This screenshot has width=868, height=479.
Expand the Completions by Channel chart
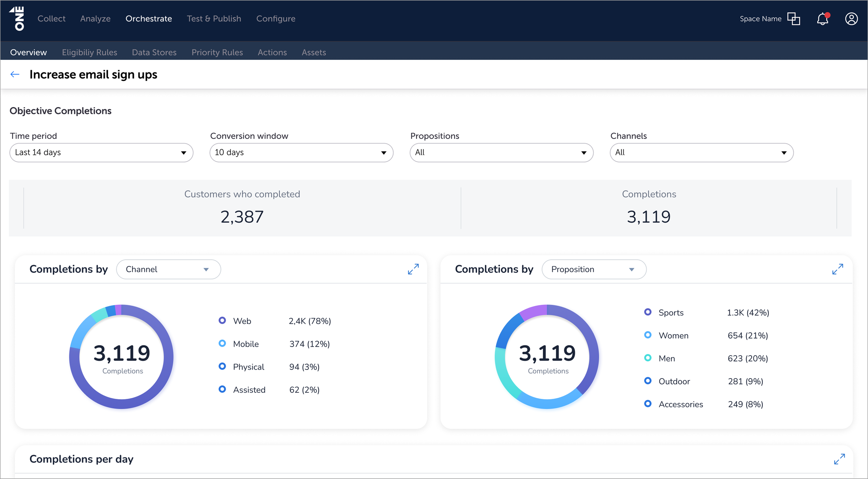413,269
